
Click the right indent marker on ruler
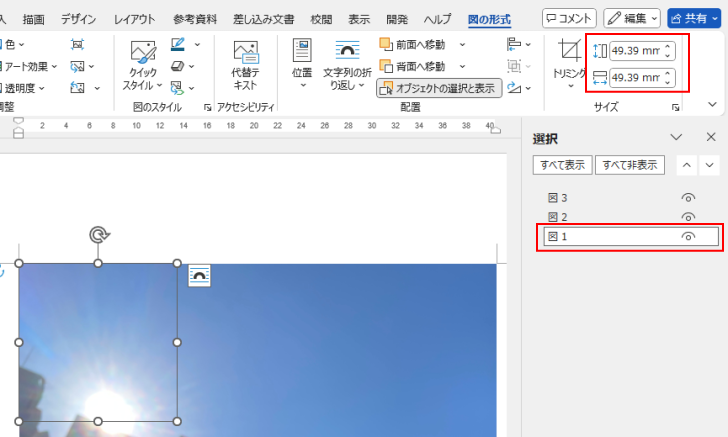[x=495, y=130]
